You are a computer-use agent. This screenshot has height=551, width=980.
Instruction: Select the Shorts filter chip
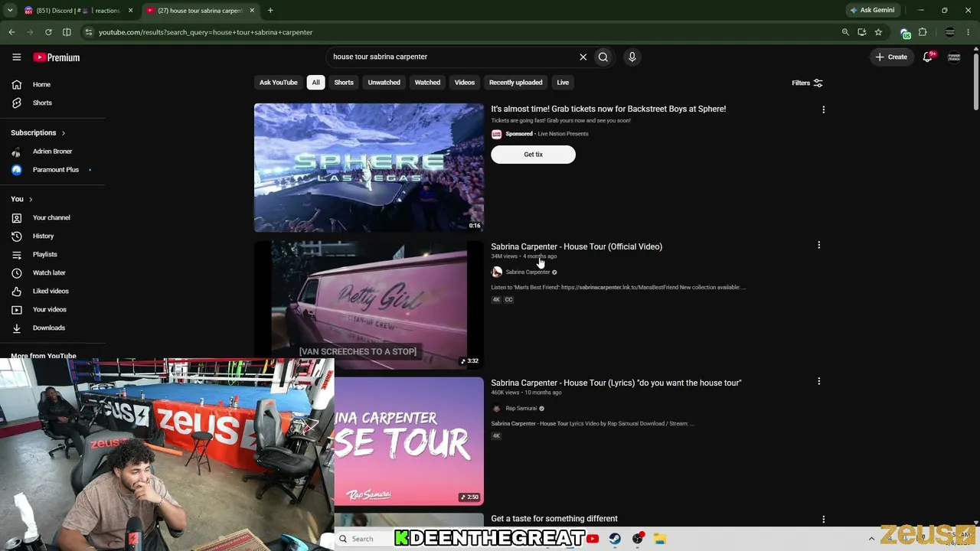(344, 83)
